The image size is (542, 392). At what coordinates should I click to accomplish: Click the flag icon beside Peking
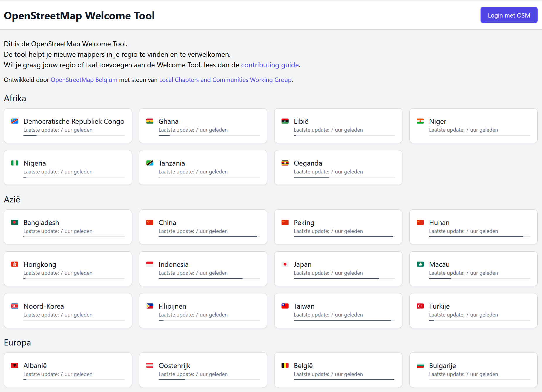(285, 222)
